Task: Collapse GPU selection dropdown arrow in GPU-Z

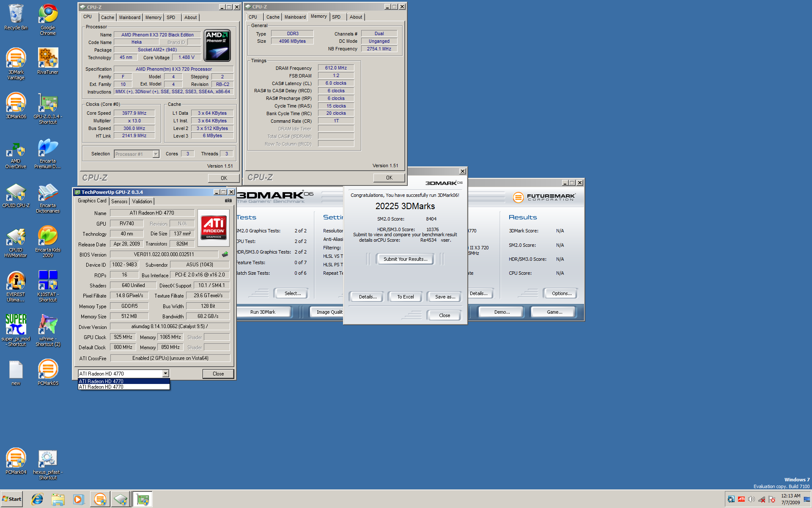Action: pyautogui.click(x=165, y=374)
